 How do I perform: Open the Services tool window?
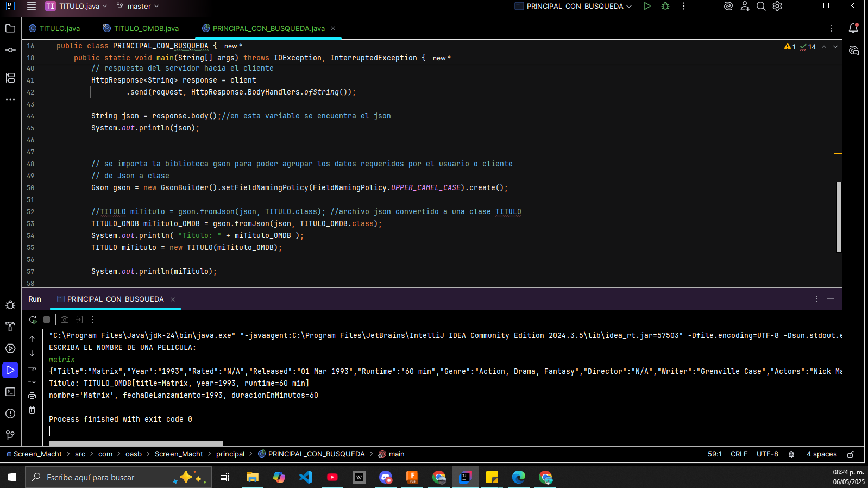coord(10,348)
